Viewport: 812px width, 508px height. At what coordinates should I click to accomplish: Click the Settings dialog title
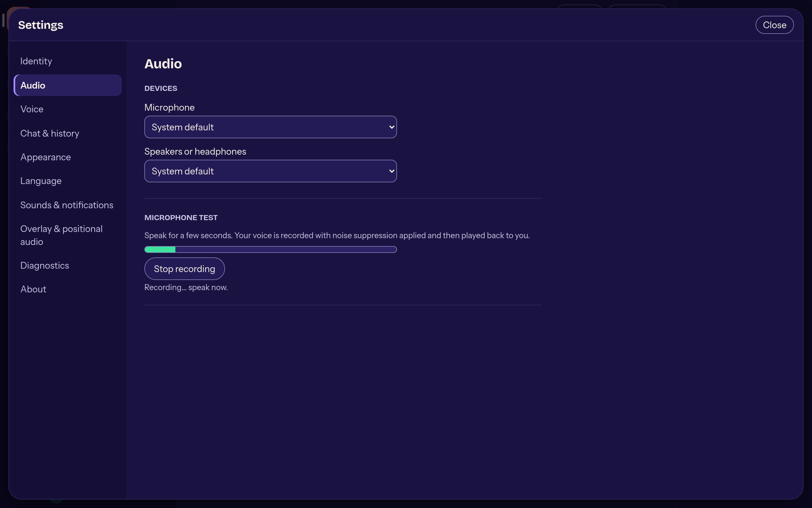click(41, 25)
